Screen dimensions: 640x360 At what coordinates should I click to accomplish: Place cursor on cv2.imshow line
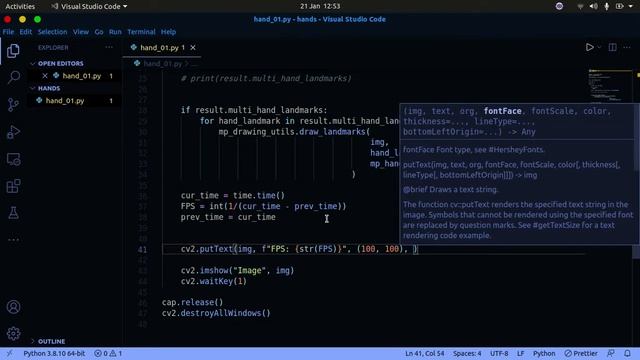237,271
